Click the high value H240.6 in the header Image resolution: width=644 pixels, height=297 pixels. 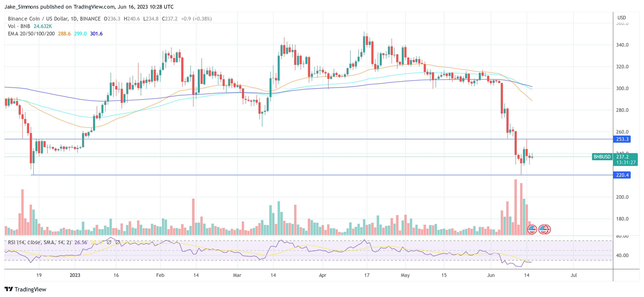pyautogui.click(x=132, y=19)
